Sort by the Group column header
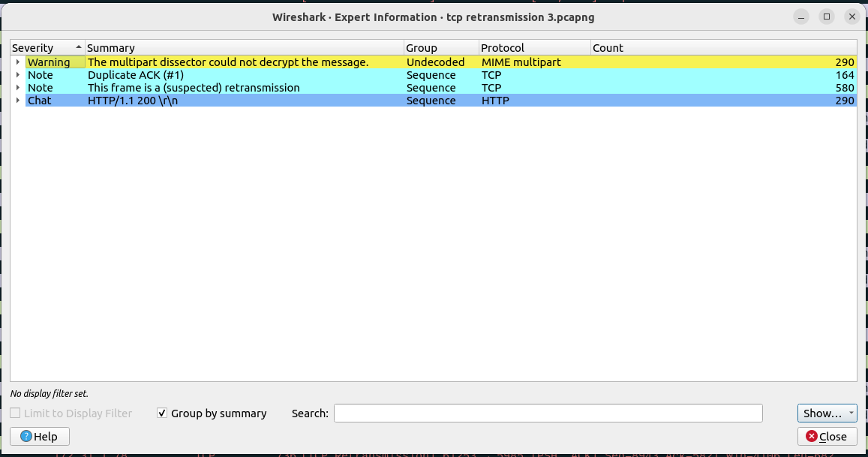The width and height of the screenshot is (868, 457). (x=441, y=47)
